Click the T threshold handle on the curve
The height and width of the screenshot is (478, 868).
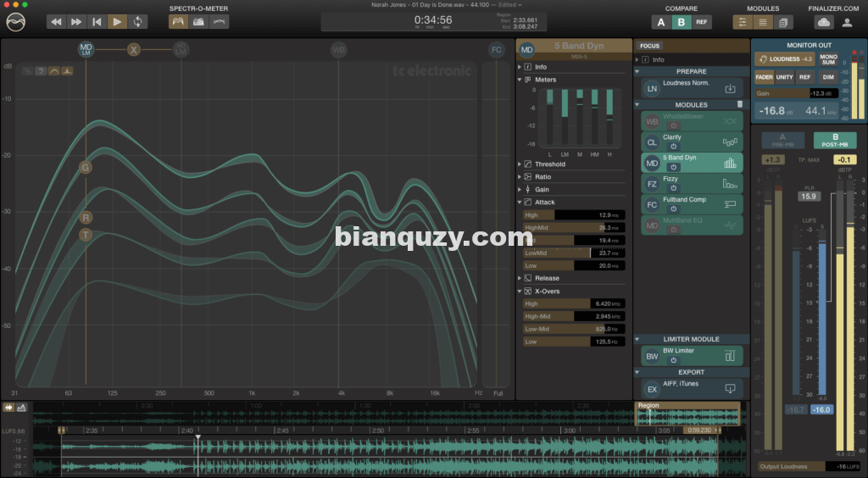tap(86, 235)
